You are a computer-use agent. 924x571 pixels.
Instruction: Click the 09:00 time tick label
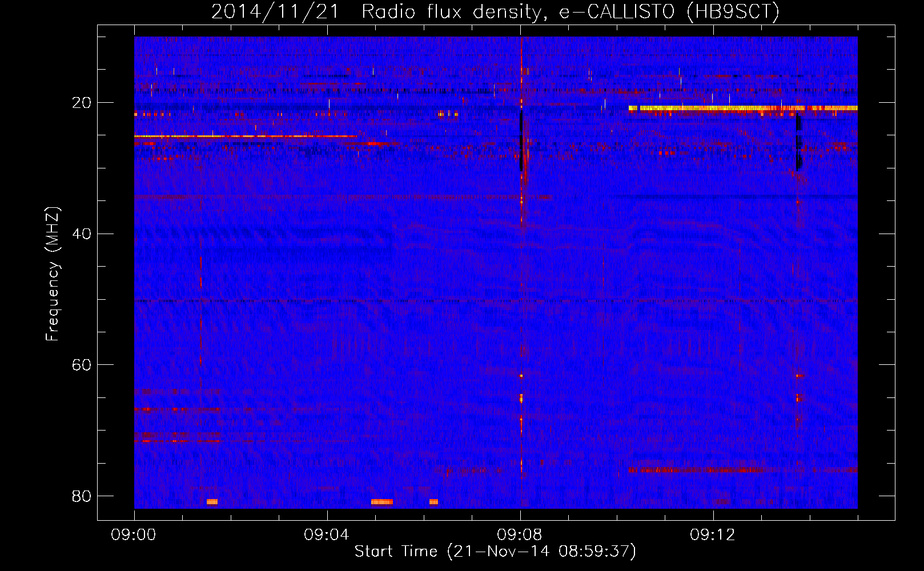pos(134,535)
